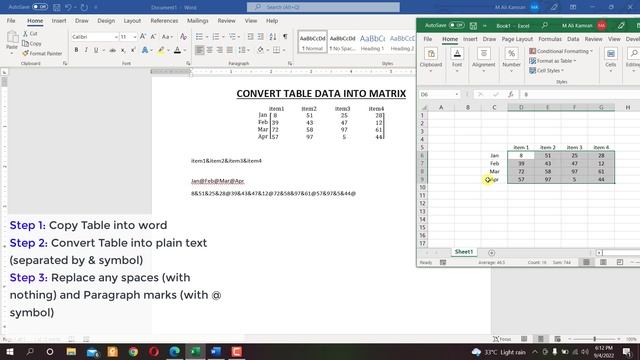
Task: Increase font size in Word
Action: coord(143,37)
